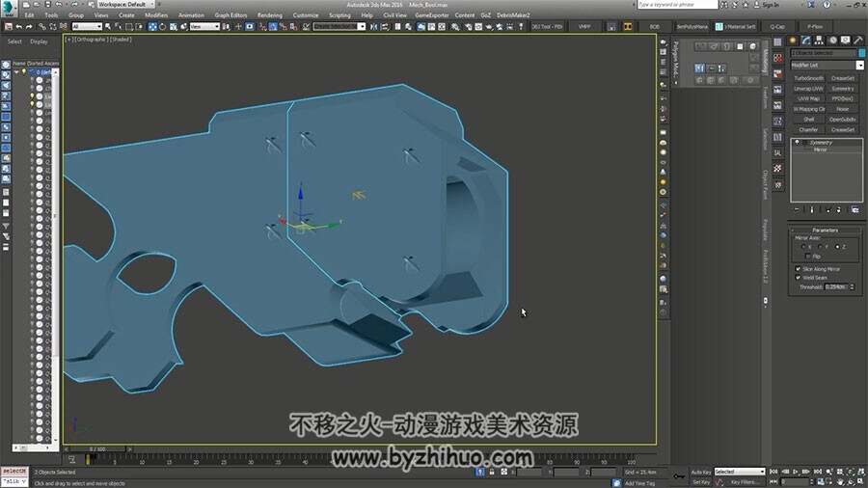The height and width of the screenshot is (488, 868).
Task: Open the Display command panel tab
Action: tap(845, 41)
